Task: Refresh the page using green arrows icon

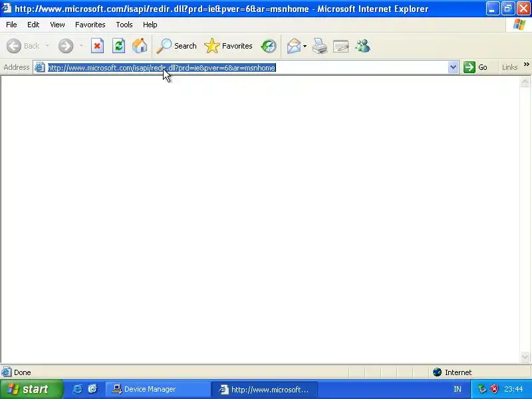Action: pyautogui.click(x=118, y=46)
